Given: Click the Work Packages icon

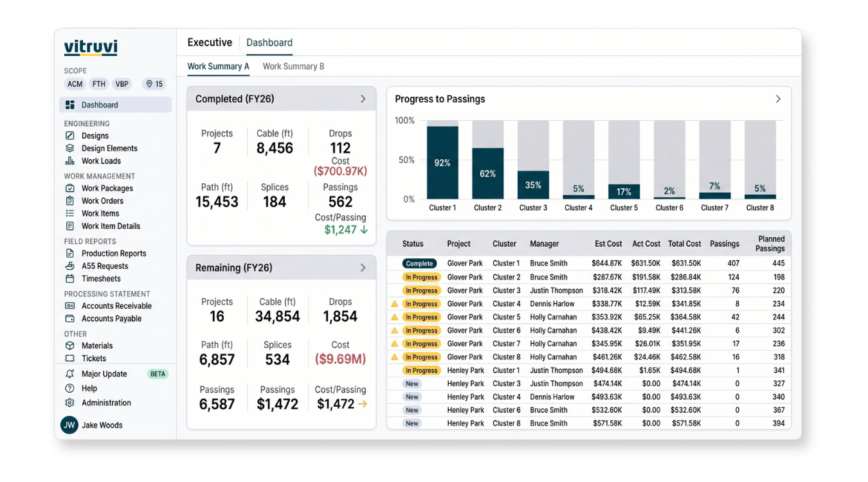Looking at the screenshot, I should tap(70, 188).
